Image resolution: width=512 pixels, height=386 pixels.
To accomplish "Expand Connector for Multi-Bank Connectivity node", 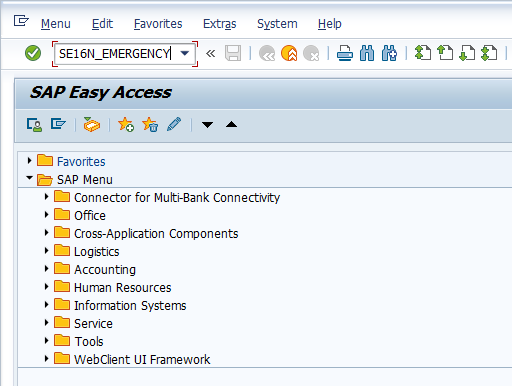I will [47, 197].
